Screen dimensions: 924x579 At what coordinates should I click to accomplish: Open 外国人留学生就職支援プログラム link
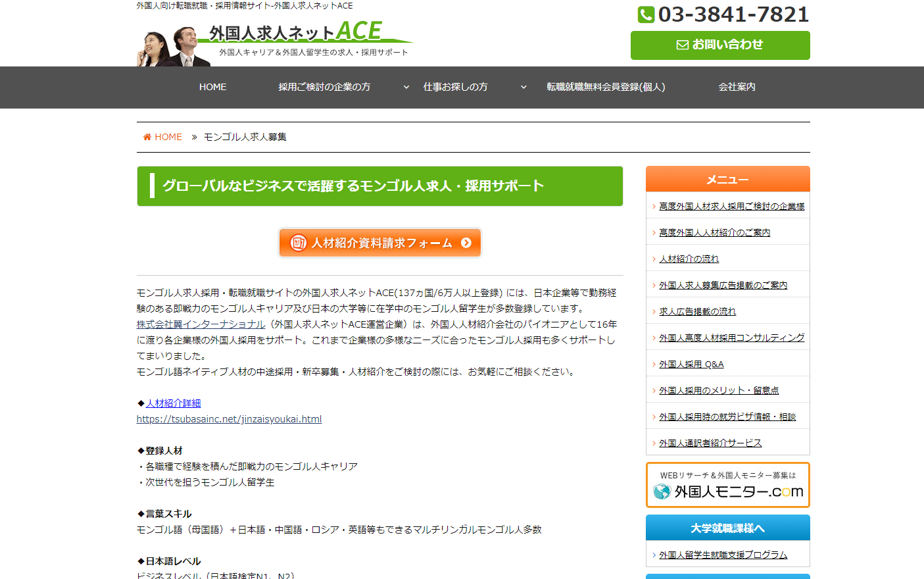coord(723,555)
